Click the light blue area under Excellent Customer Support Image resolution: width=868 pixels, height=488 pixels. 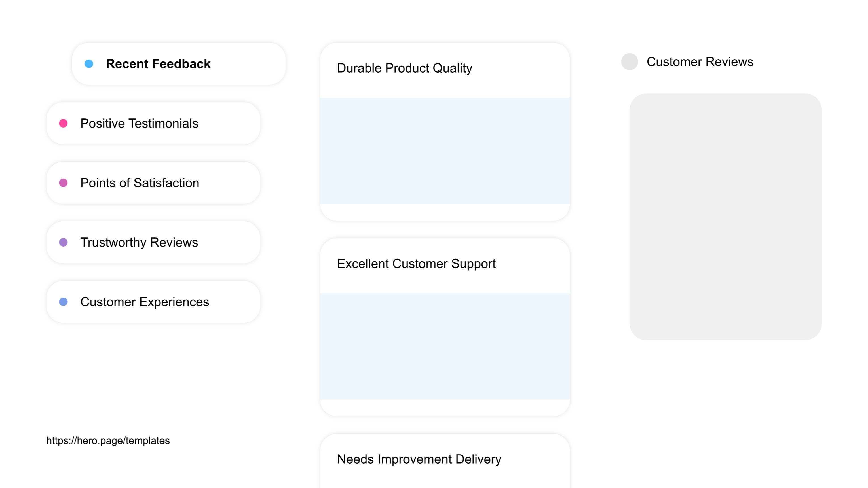445,346
